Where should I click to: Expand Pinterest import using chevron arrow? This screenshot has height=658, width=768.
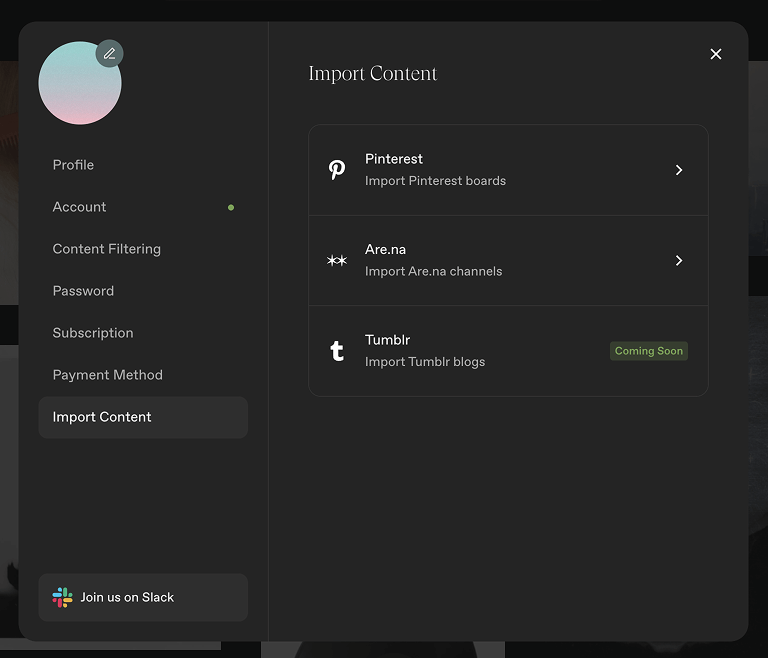click(679, 170)
